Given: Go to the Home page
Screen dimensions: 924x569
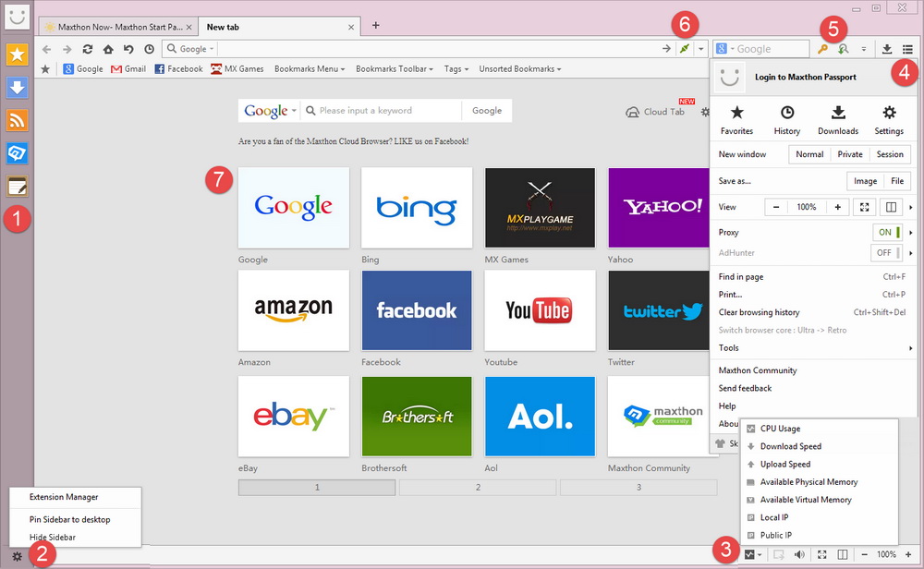Looking at the screenshot, I should click(108, 49).
